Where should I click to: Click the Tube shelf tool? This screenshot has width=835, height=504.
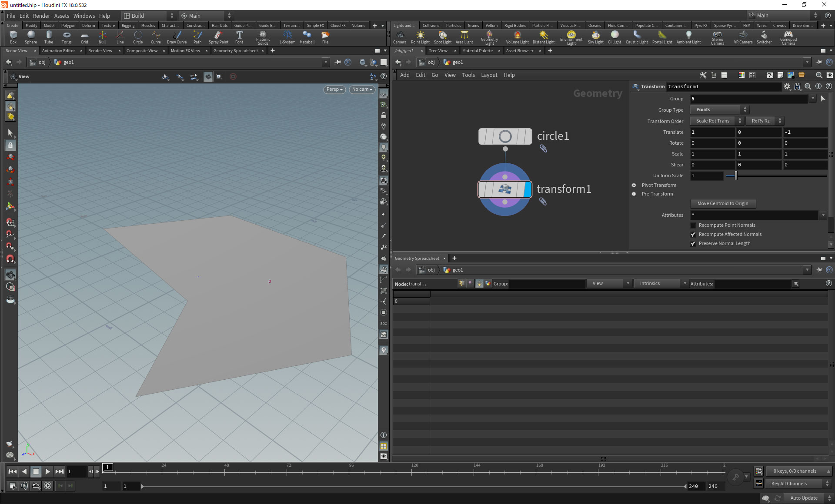click(49, 37)
